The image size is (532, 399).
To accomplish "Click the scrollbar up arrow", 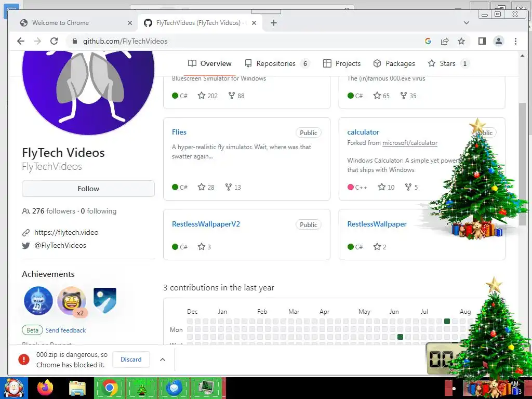I will pyautogui.click(x=522, y=56).
